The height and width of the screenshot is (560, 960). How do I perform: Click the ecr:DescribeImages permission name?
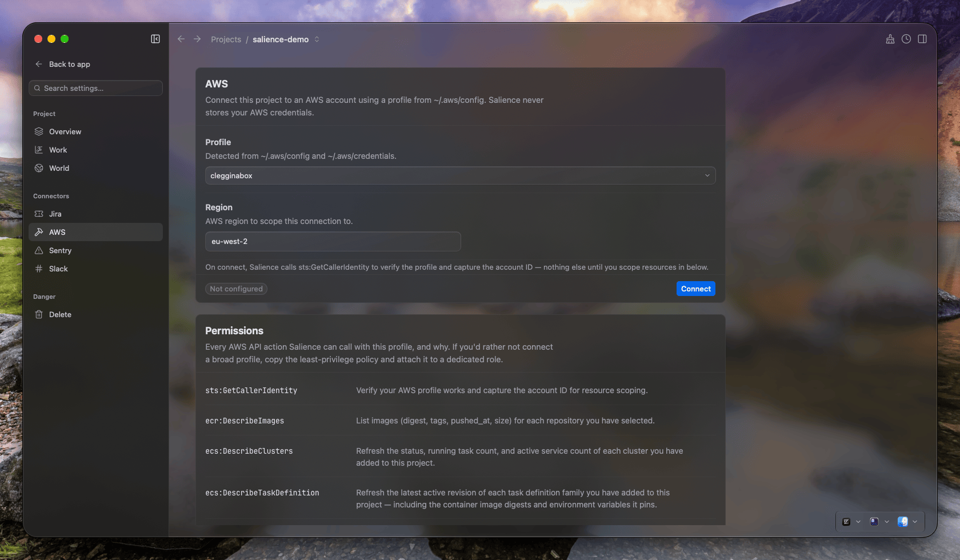pos(245,421)
